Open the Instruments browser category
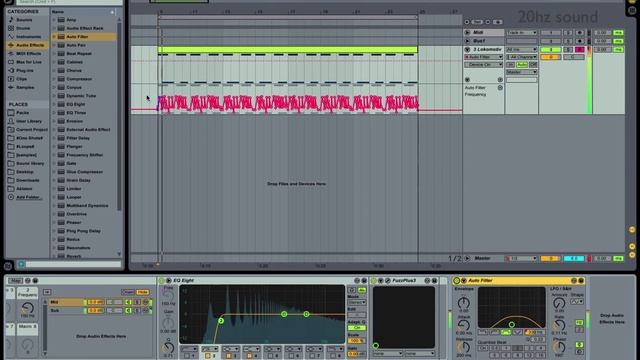 [x=29, y=37]
